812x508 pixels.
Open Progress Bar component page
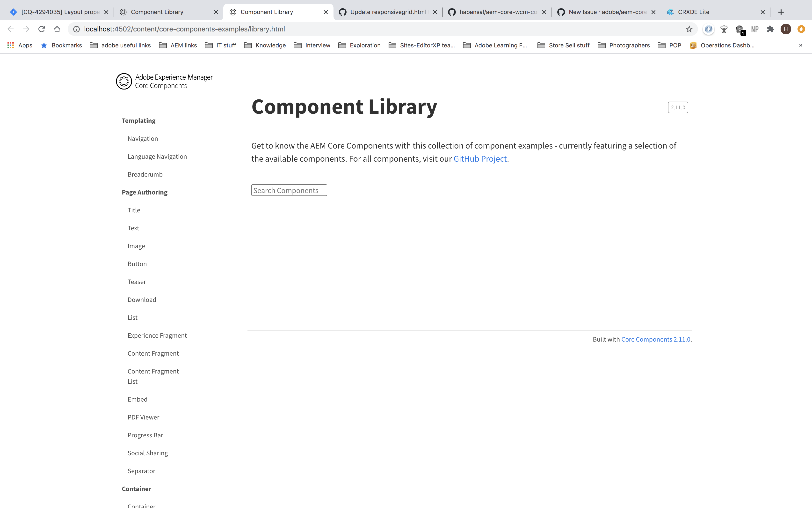tap(145, 435)
